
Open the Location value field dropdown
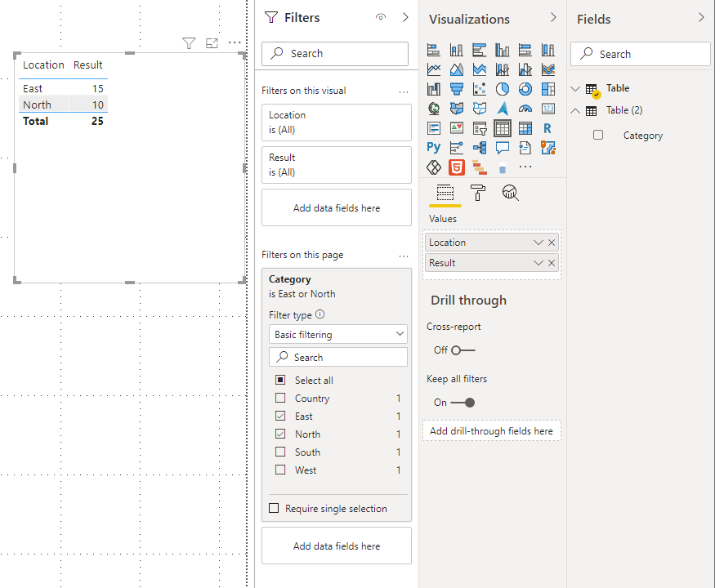[x=538, y=243]
